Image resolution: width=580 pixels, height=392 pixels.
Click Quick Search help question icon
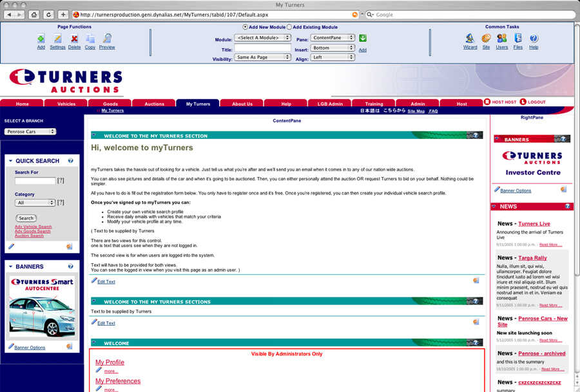[71, 161]
